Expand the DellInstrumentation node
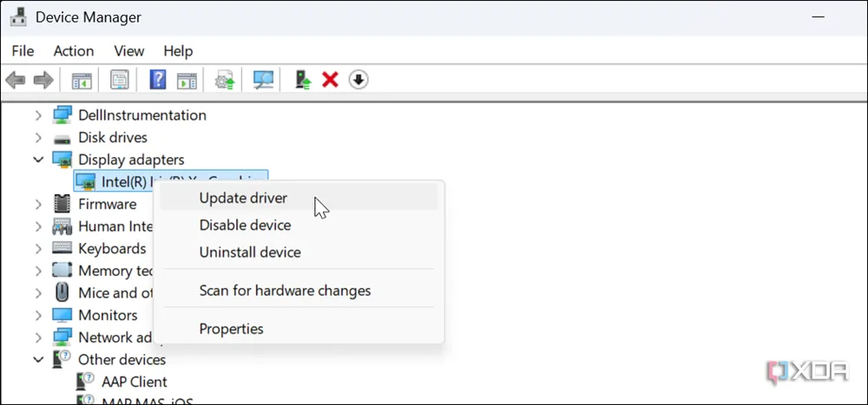Screen dimensions: 868x405 pos(38,115)
